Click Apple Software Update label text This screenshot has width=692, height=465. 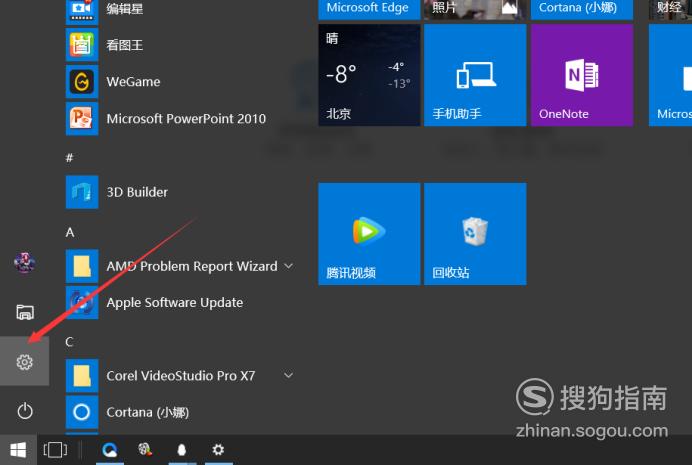coord(175,303)
